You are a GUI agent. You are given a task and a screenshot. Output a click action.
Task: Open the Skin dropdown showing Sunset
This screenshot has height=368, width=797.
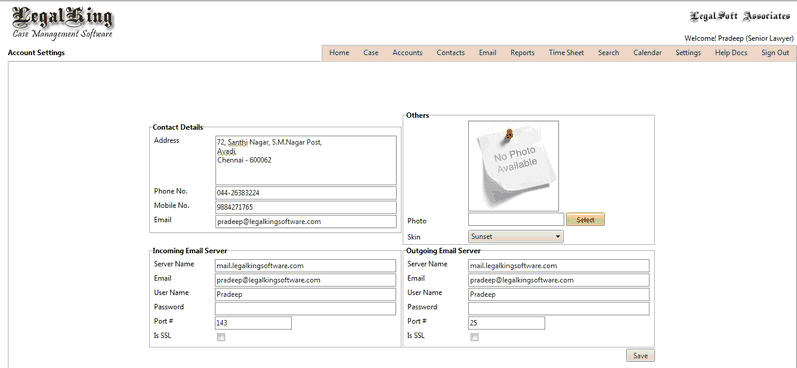click(x=515, y=236)
